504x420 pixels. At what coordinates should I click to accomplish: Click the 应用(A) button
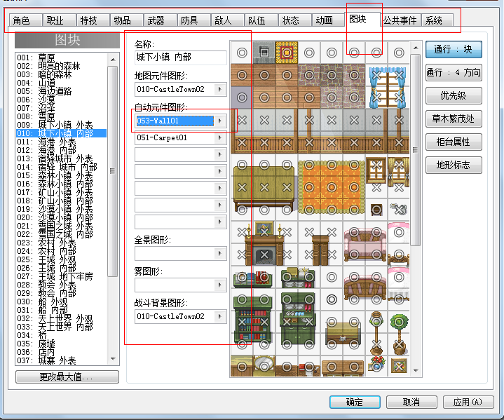coord(468,402)
